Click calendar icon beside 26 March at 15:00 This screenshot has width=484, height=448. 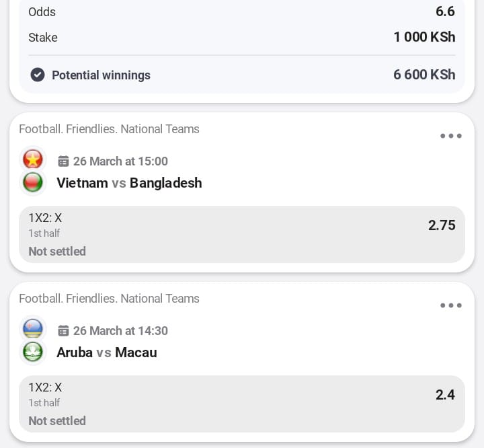[64, 161]
